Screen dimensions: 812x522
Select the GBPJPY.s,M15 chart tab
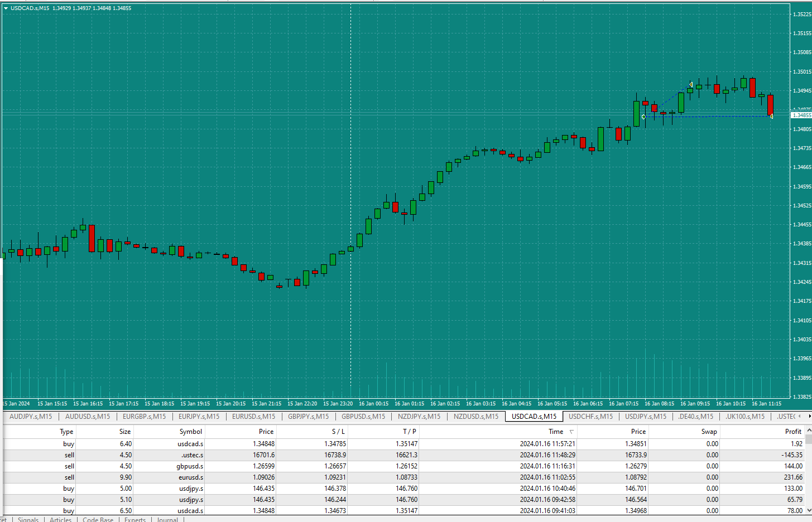click(x=308, y=417)
